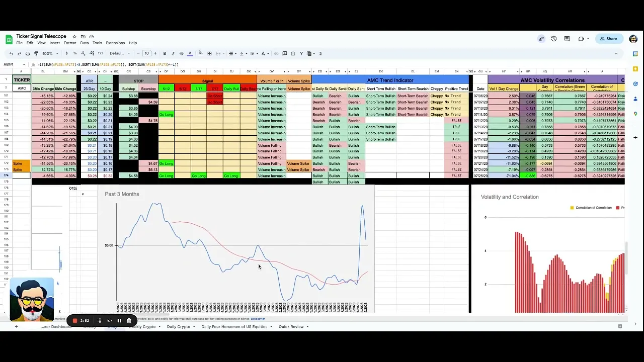Insert a link from the toolbar
644x362 pixels.
(x=276, y=53)
